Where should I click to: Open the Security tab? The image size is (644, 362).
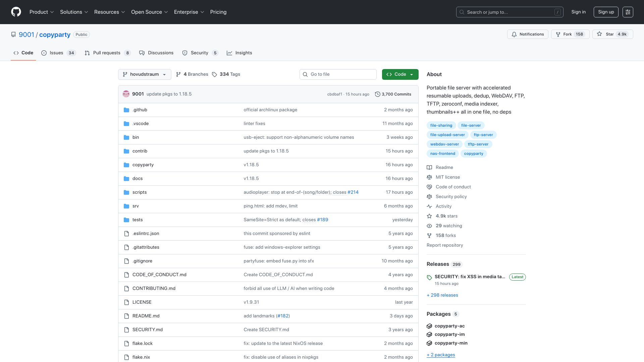(x=200, y=53)
